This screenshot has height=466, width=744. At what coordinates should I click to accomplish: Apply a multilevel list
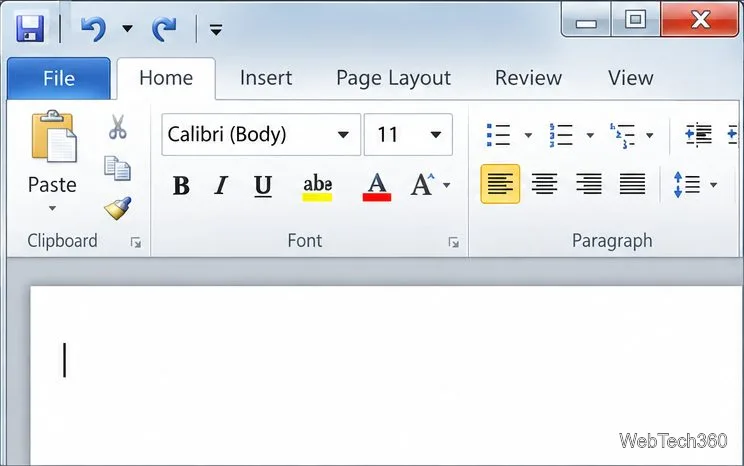point(622,136)
